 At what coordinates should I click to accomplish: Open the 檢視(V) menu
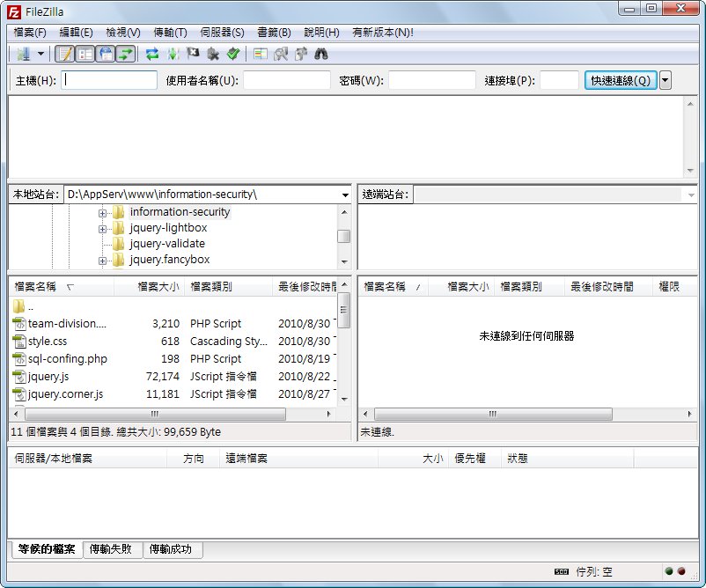click(123, 33)
